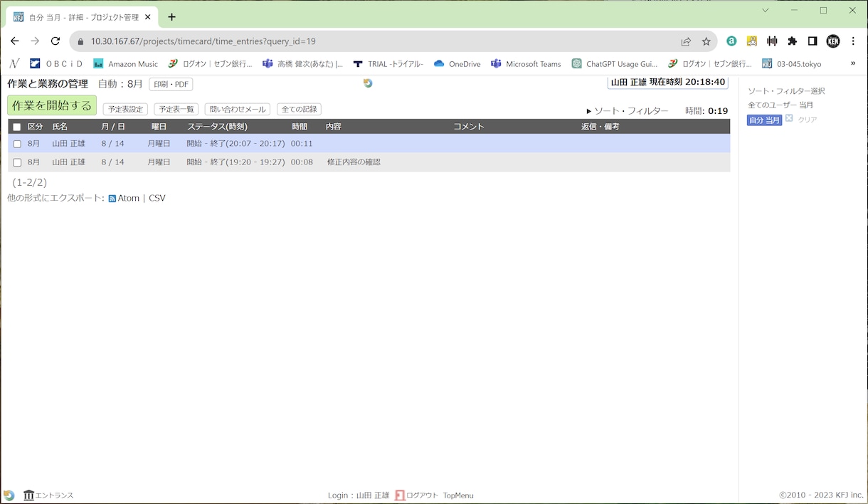Click the 全ての記録 button
Screen dimensions: 868x504
299,110
